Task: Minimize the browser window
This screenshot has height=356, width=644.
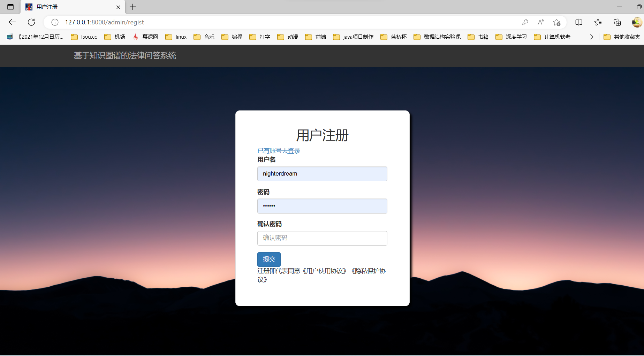Action: pyautogui.click(x=619, y=7)
